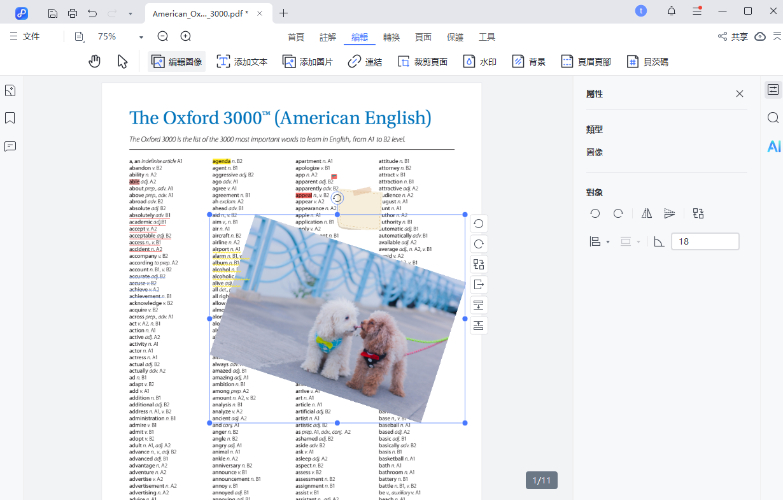Zoom in with the plus magnifier
This screenshot has width=783, height=500.
(x=186, y=36)
